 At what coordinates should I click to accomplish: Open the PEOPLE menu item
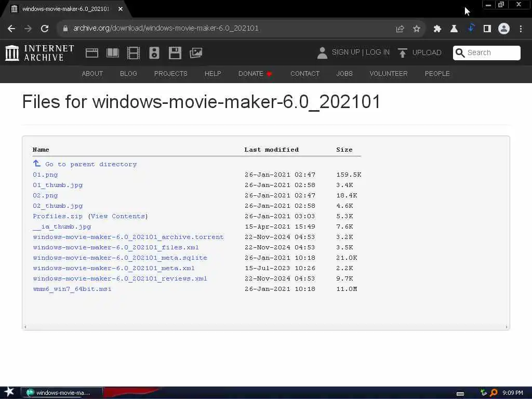(437, 74)
